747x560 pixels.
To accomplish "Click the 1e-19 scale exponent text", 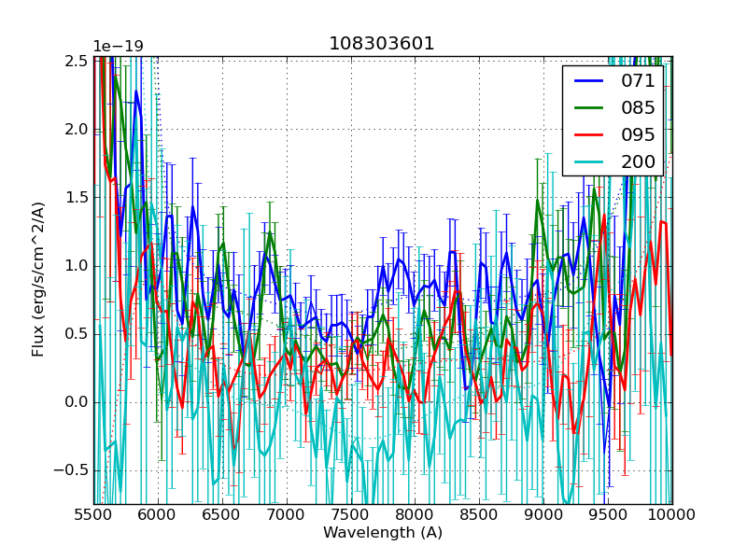I will tap(119, 47).
